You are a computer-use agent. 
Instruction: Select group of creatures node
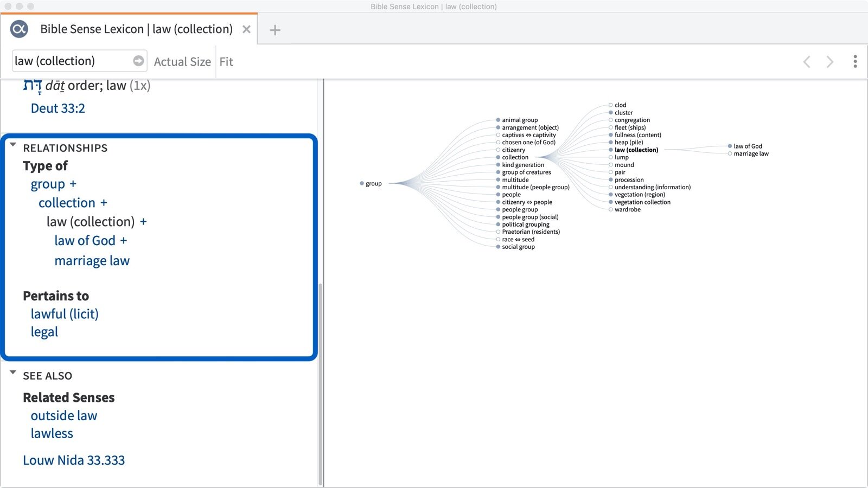pos(523,172)
